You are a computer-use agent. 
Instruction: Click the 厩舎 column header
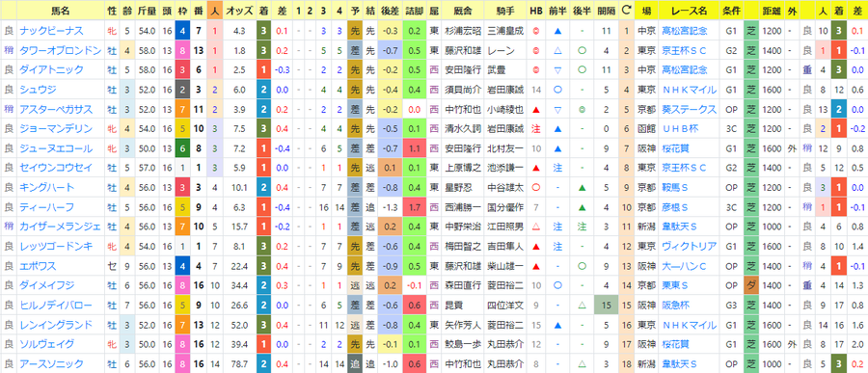pyautogui.click(x=462, y=11)
